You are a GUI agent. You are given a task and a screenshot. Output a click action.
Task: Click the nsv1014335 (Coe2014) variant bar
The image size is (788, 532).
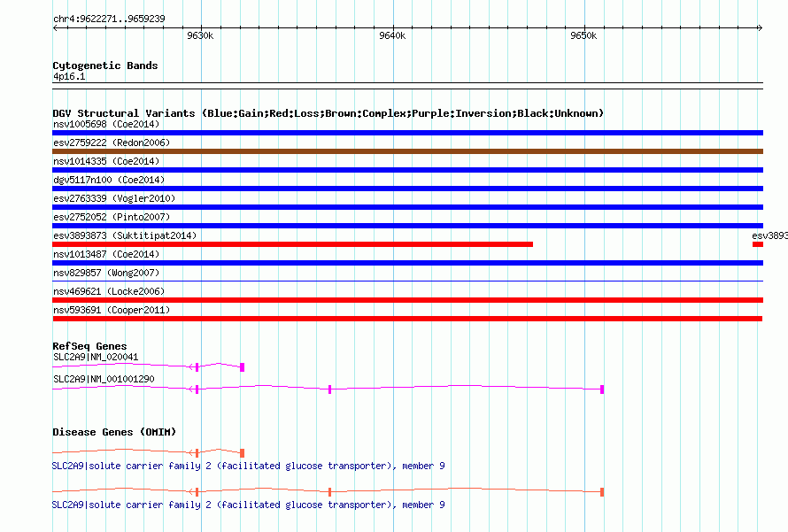[x=407, y=170]
